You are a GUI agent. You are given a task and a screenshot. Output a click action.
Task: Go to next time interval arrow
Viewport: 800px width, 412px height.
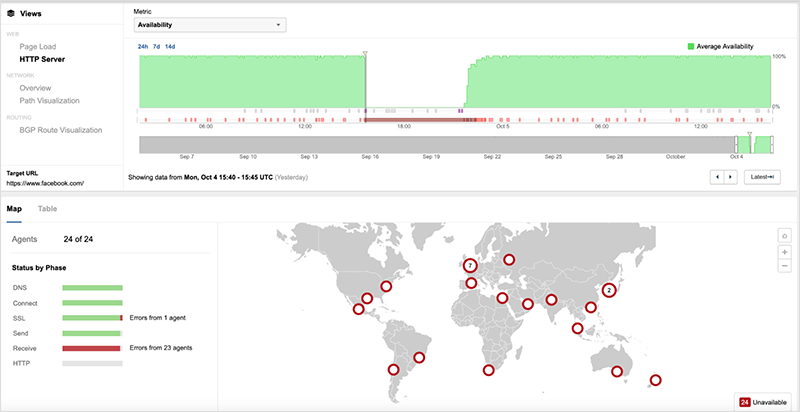(731, 177)
